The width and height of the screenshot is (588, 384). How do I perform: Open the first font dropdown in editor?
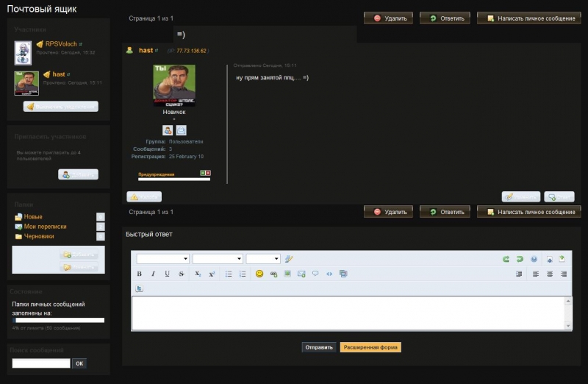point(162,259)
